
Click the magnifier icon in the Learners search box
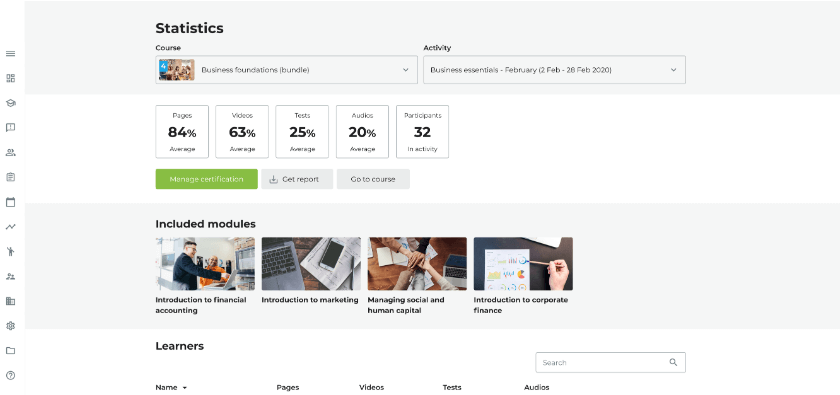pos(673,362)
